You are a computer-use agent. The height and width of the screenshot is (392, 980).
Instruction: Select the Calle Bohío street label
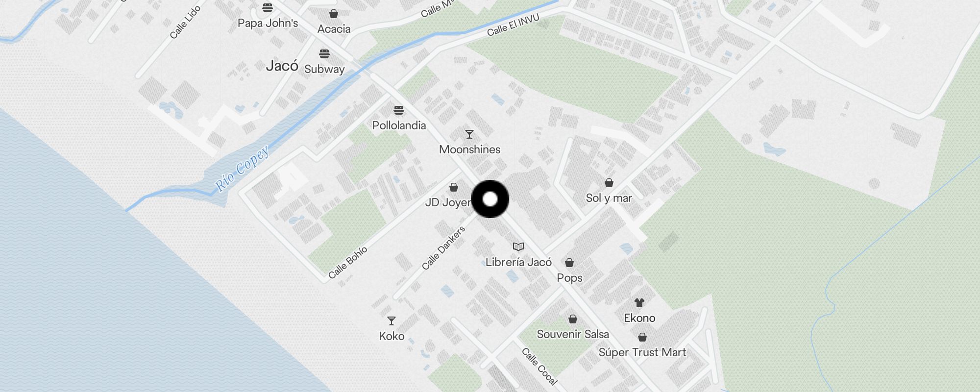[347, 263]
